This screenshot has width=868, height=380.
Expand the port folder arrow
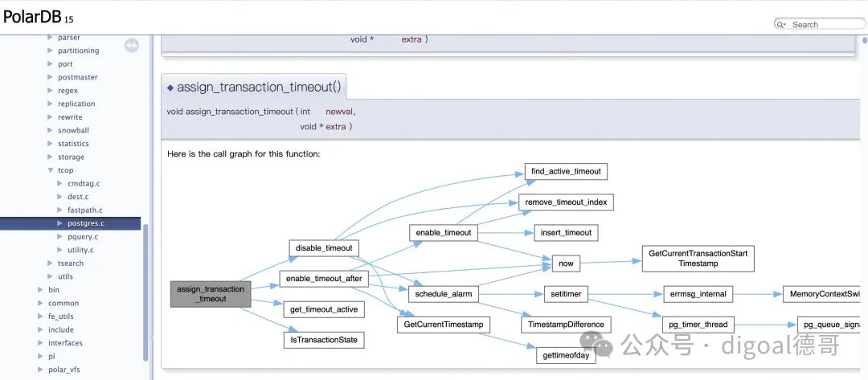[51, 64]
